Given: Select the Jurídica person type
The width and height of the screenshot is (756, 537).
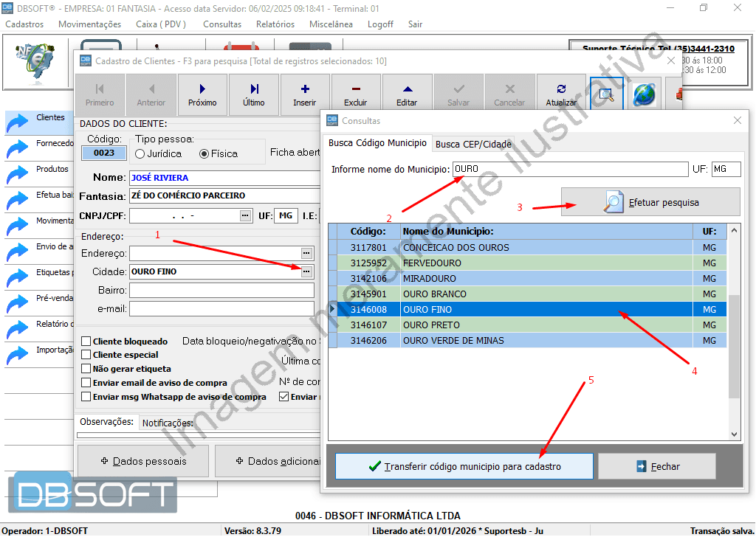Looking at the screenshot, I should (x=140, y=154).
